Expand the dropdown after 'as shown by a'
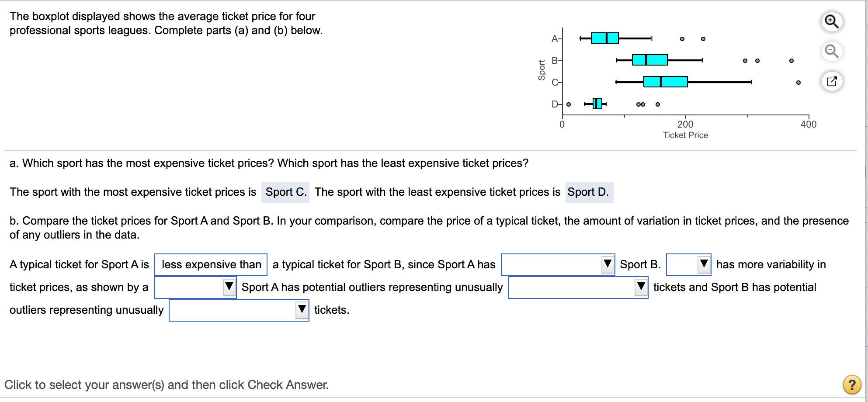Viewport: 868px width, 402px height. (195, 287)
